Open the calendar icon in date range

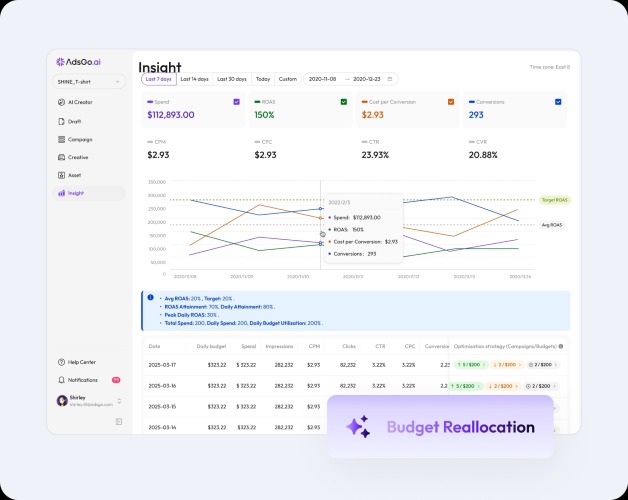pos(390,79)
